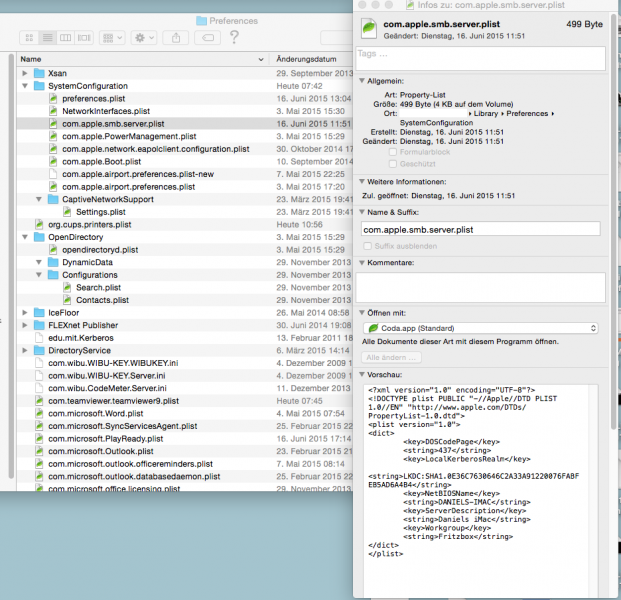
Task: Toggle the Geschützt checkbox
Action: pyautogui.click(x=392, y=164)
